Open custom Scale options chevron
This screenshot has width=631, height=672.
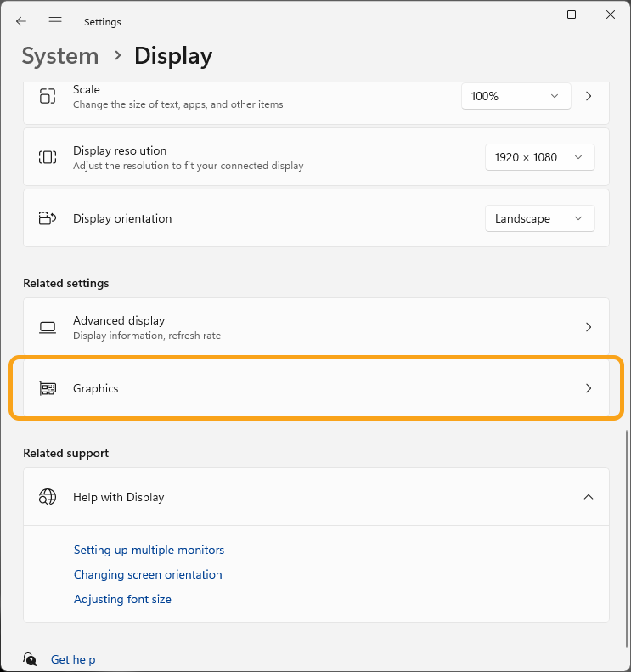click(589, 96)
